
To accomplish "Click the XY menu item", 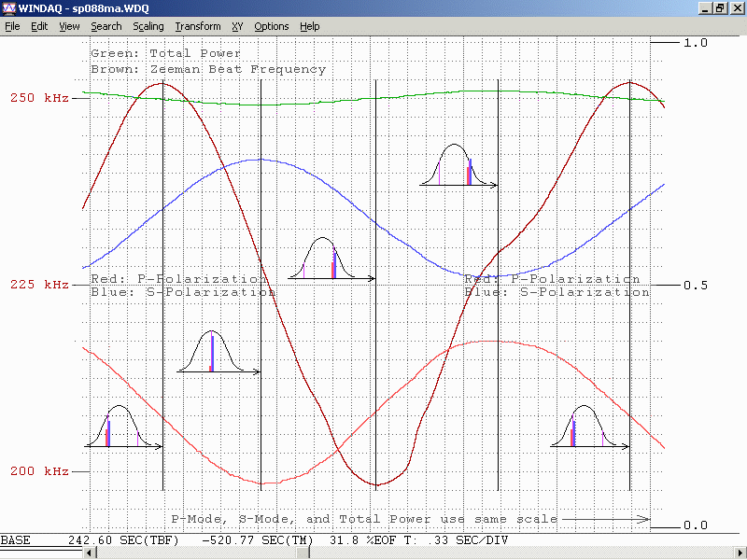I will (x=237, y=26).
